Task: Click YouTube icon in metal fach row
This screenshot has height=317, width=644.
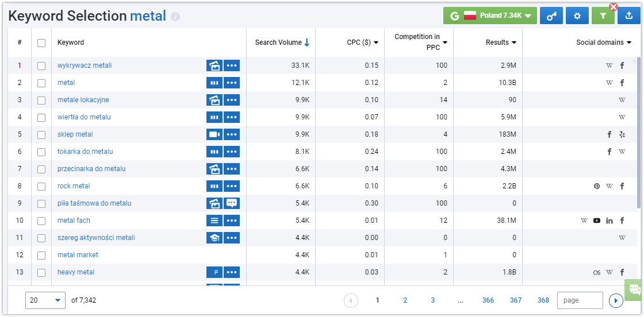Action: [597, 221]
